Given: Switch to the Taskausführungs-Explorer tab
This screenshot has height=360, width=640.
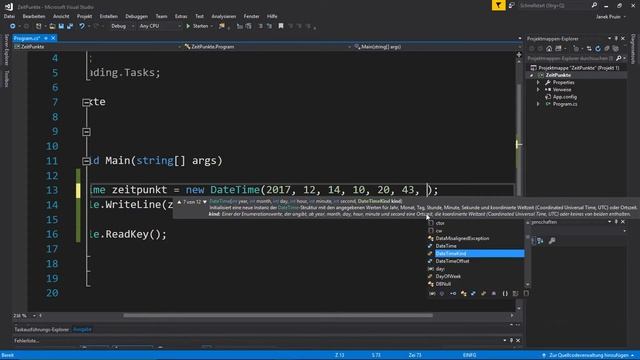Looking at the screenshot, I should coord(42,329).
